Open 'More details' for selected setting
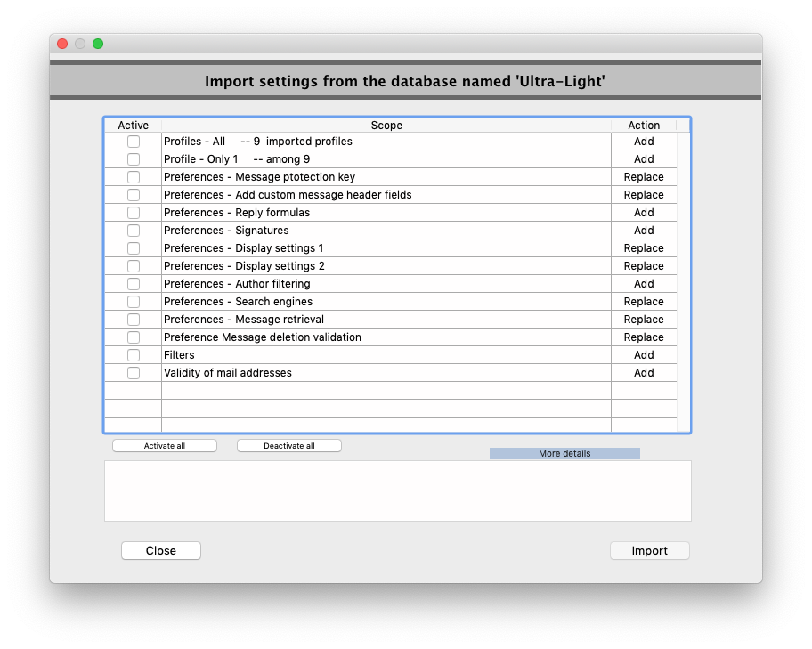 click(x=564, y=453)
